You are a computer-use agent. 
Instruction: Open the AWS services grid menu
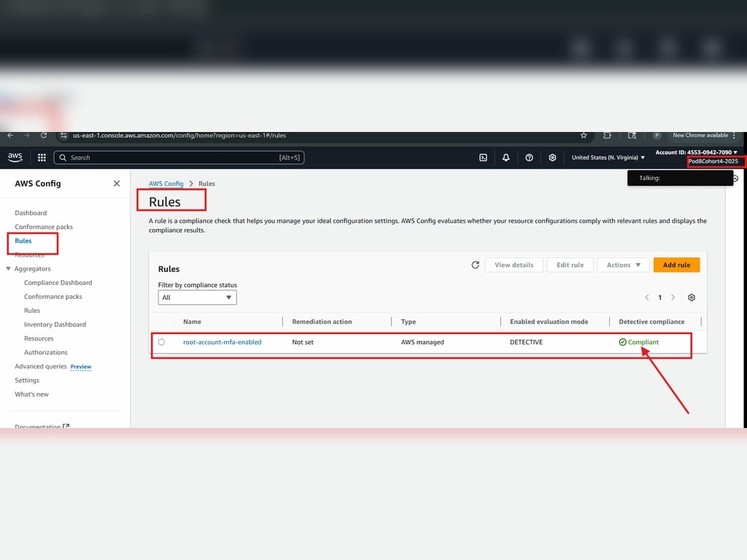click(x=42, y=157)
